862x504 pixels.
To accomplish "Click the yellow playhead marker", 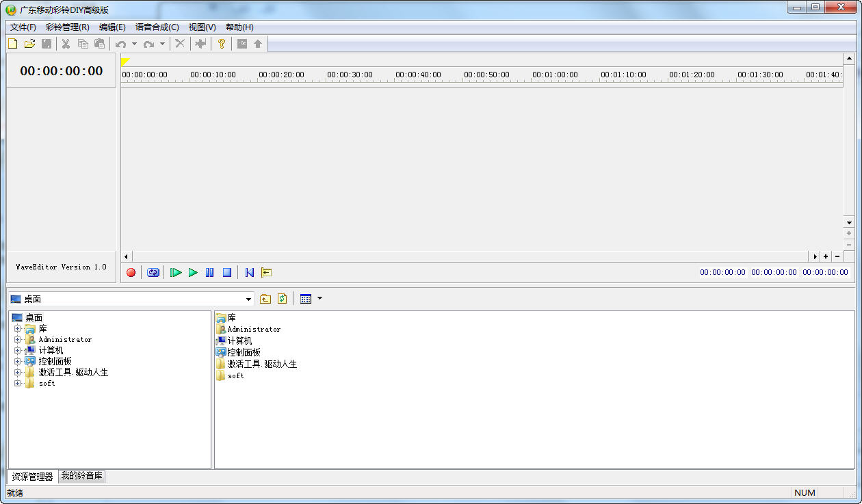I will pos(125,62).
